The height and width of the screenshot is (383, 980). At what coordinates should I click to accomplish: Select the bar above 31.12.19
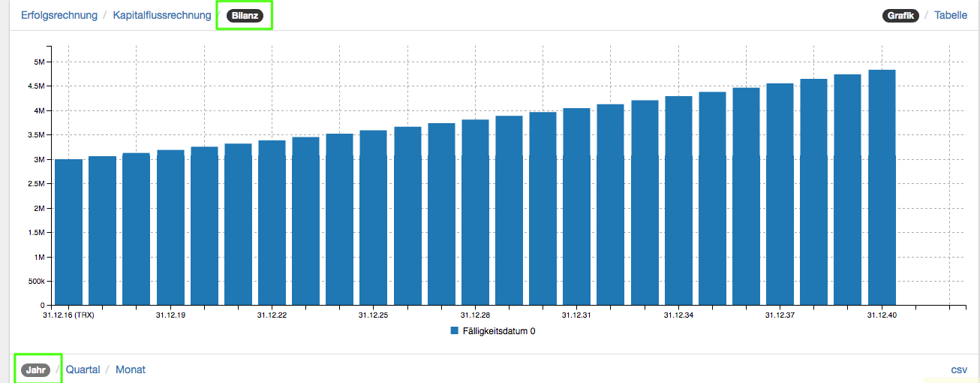[170, 228]
